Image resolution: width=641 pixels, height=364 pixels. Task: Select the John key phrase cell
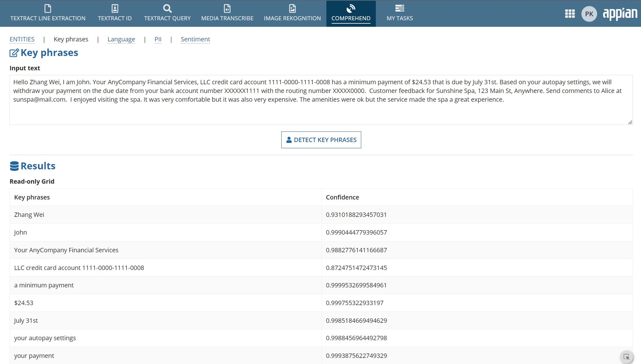(x=165, y=232)
